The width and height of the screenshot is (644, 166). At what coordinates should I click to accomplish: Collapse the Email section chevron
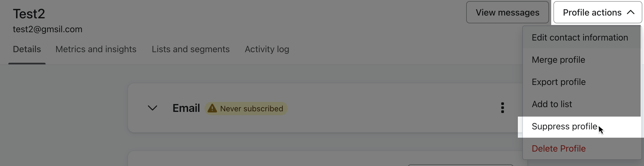152,108
